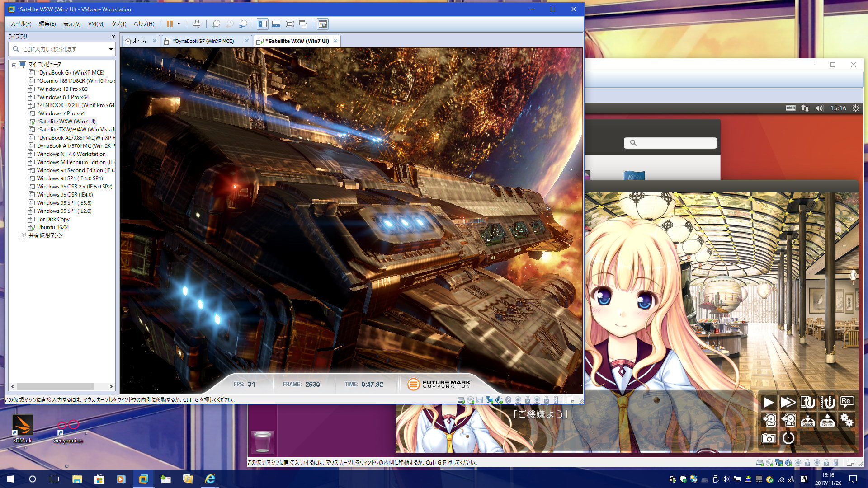
Task: Select Ubuntu 16.04 in the library
Action: point(53,227)
